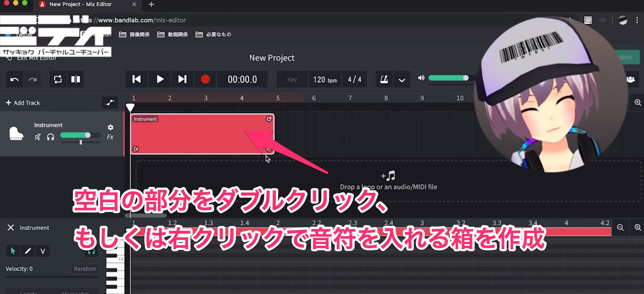644x294 pixels.
Task: Add a new track
Action: click(x=23, y=103)
